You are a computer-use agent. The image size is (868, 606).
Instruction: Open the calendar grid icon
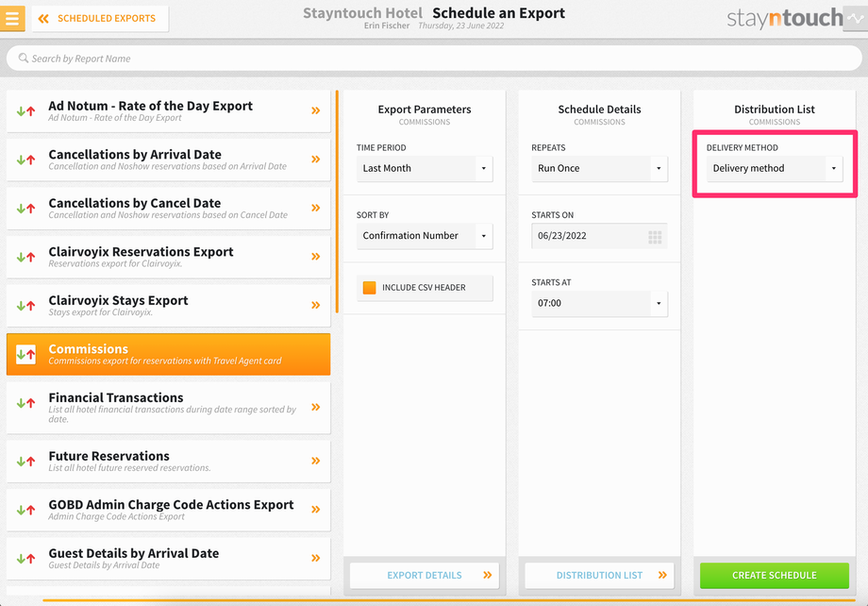pos(655,238)
